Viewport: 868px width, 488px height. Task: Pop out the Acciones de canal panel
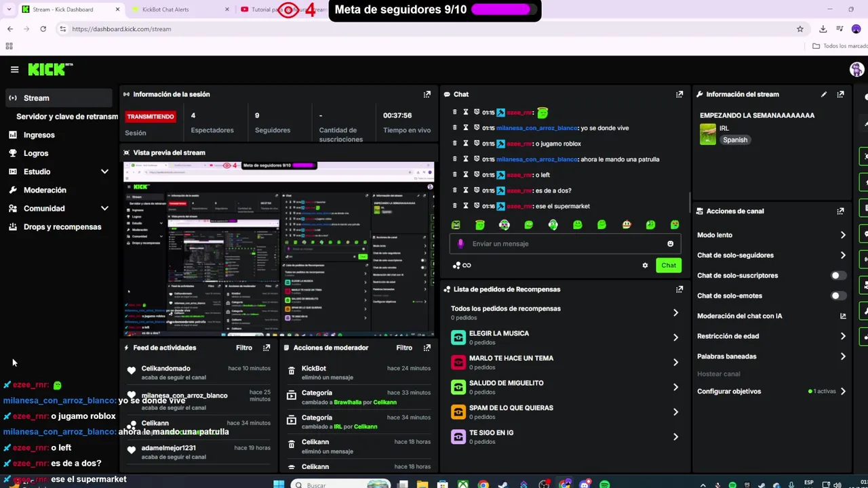click(840, 211)
